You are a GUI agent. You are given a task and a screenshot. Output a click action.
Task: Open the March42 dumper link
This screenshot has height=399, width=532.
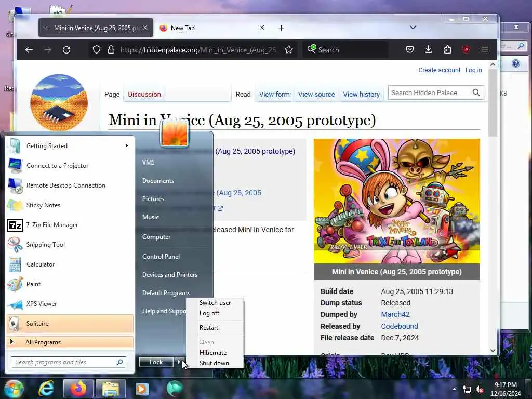tap(395, 314)
